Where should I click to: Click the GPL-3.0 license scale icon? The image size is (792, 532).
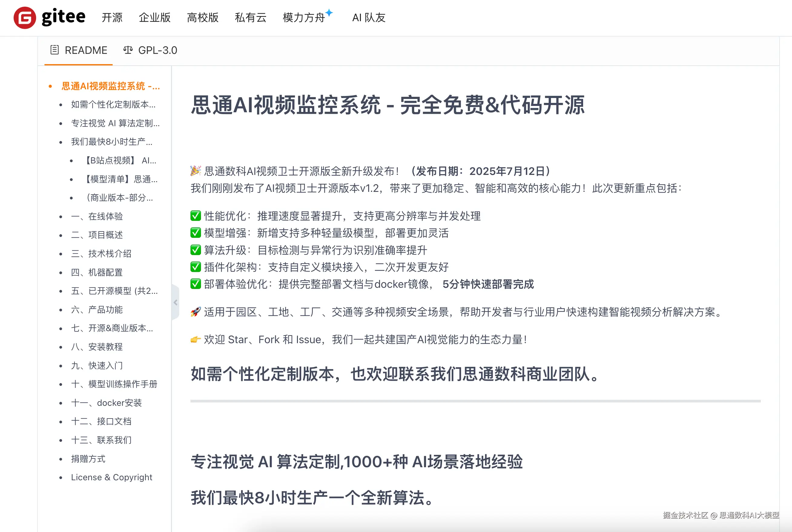[127, 50]
